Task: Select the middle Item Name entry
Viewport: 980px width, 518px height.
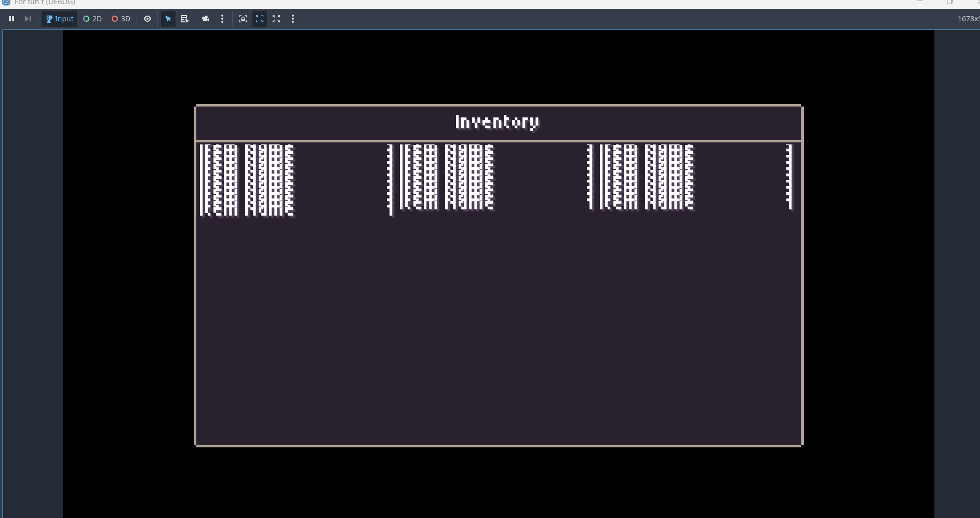Action: (x=447, y=178)
